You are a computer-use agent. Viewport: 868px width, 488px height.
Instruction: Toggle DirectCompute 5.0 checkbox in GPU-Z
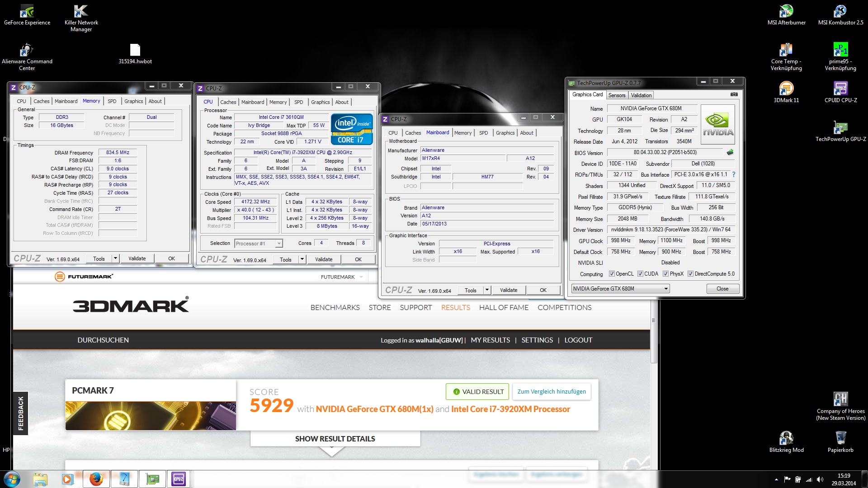(x=690, y=274)
